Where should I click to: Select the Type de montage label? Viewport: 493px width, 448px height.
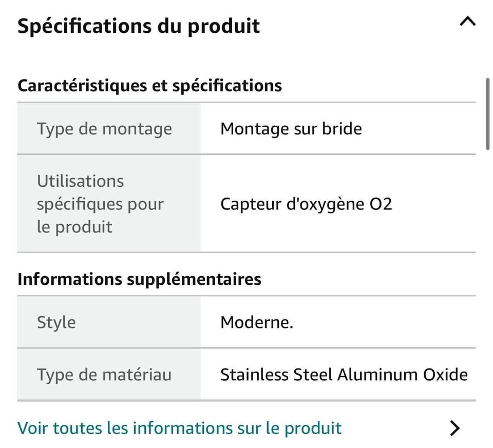tap(104, 129)
